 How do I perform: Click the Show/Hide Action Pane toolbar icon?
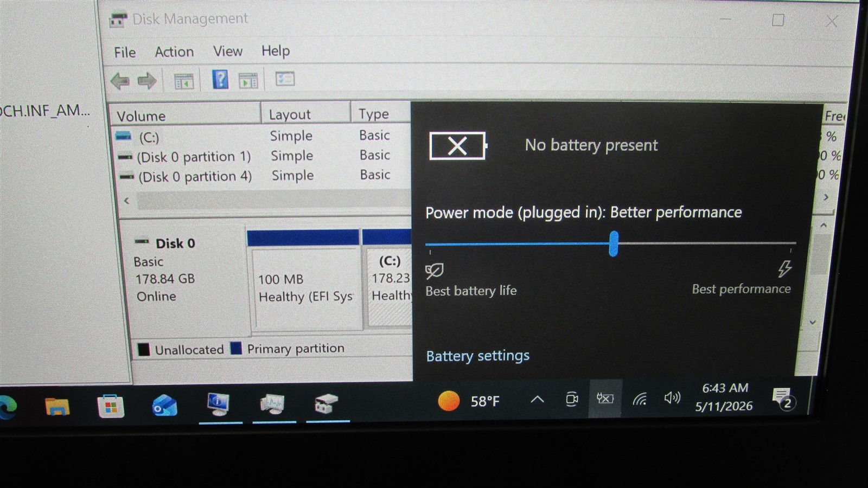[248, 81]
